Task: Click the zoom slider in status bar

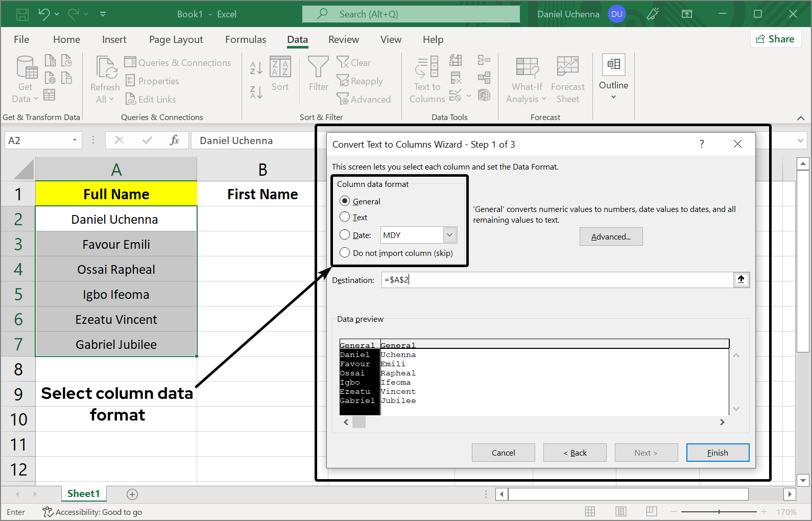Action: click(x=719, y=512)
